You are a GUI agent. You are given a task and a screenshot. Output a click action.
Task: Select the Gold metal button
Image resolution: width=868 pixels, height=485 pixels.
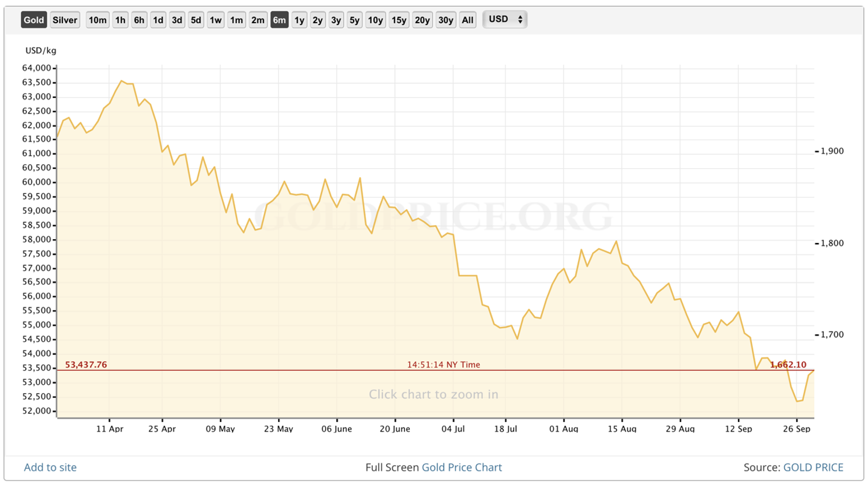click(34, 20)
